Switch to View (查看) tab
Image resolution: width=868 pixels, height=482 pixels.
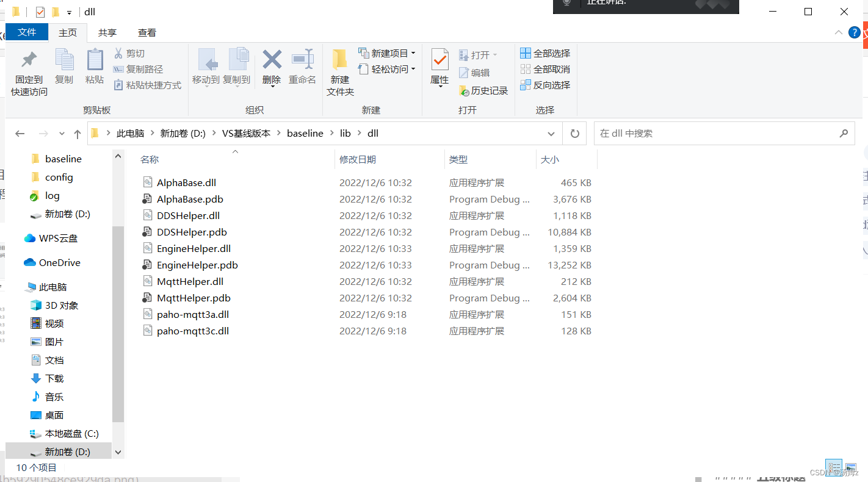(x=147, y=33)
